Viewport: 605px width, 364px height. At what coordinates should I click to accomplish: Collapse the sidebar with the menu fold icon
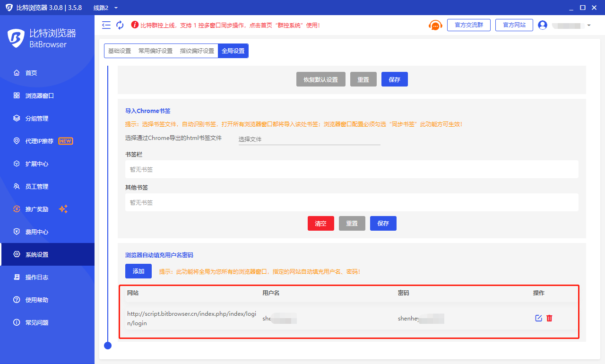coord(106,25)
